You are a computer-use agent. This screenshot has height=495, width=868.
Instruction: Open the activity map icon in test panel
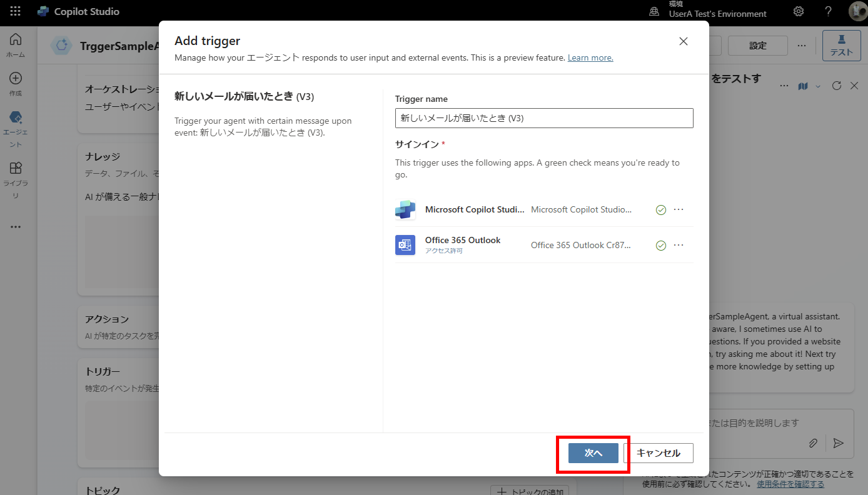803,86
